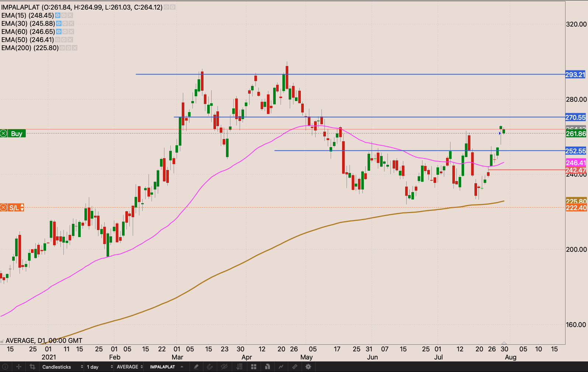Click the S/L up-down stepper arrows

22,208
